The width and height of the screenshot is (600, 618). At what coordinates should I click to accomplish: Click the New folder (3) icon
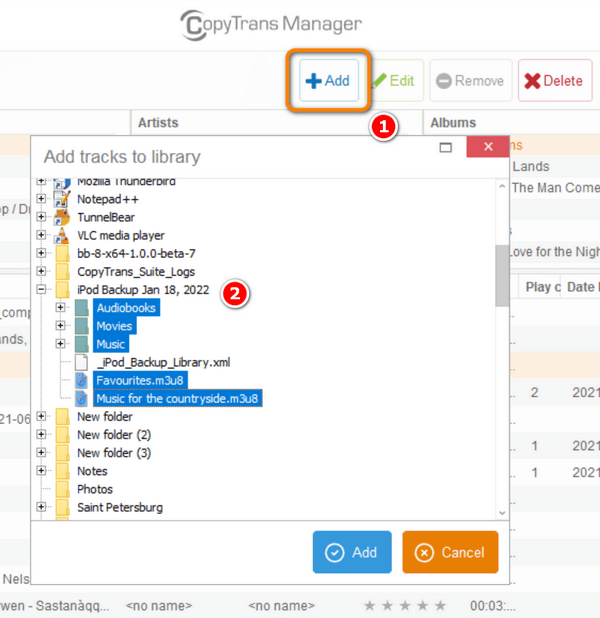point(62,453)
